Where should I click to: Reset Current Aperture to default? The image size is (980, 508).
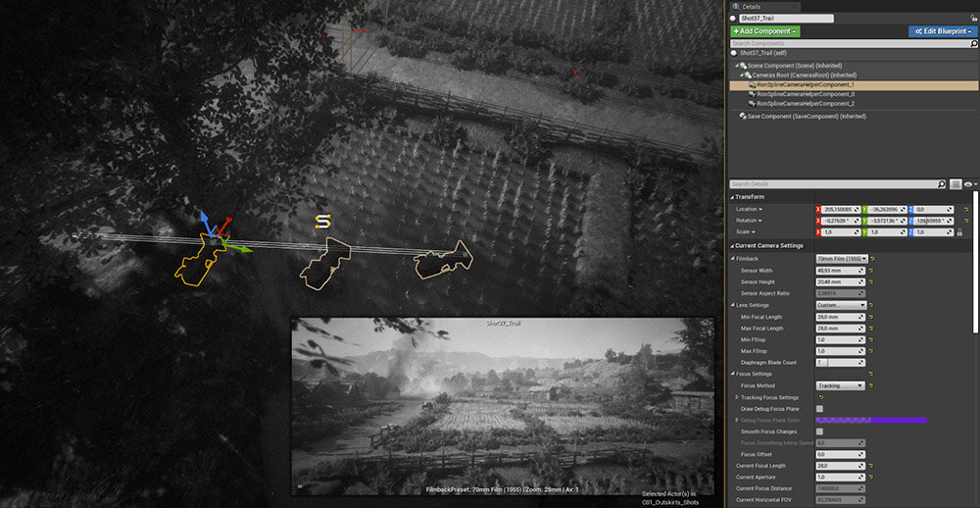coord(871,478)
